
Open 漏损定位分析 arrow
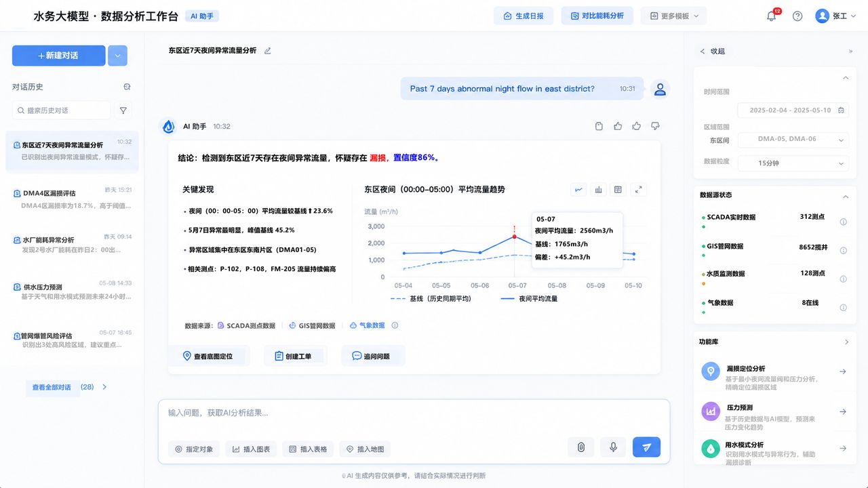(843, 371)
